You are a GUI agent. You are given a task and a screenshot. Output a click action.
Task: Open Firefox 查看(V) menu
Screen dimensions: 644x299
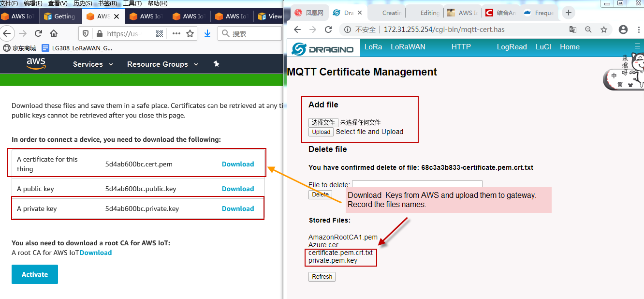tap(58, 3)
